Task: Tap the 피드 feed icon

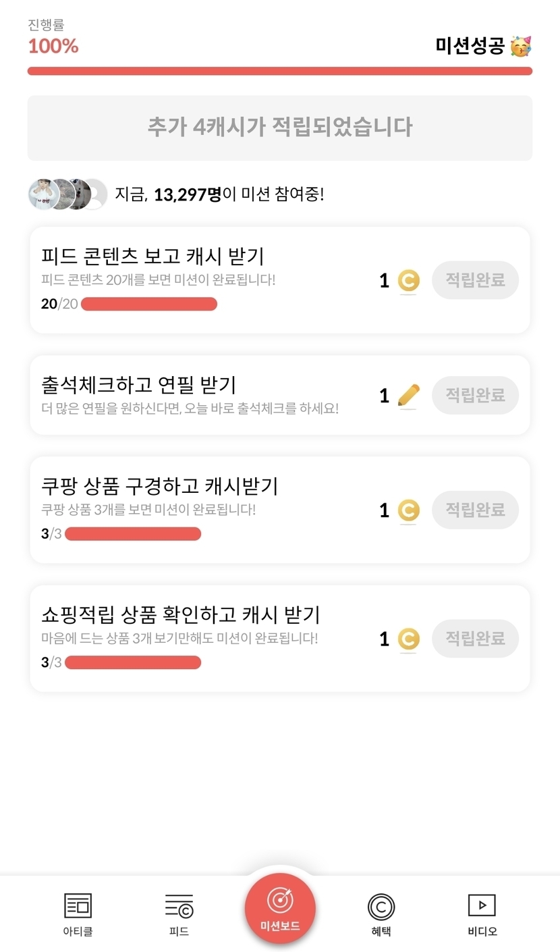Action: tap(179, 906)
